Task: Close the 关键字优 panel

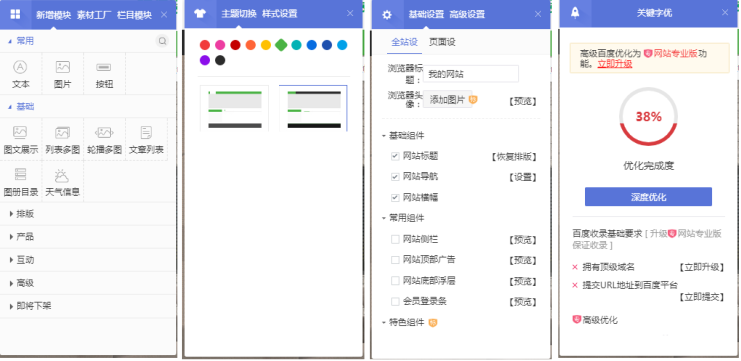Action: (x=725, y=12)
